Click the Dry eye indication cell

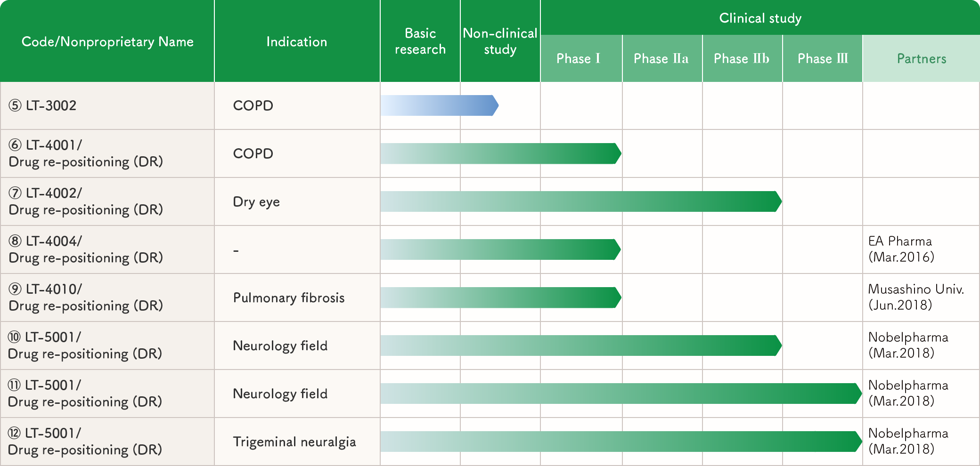[256, 201]
